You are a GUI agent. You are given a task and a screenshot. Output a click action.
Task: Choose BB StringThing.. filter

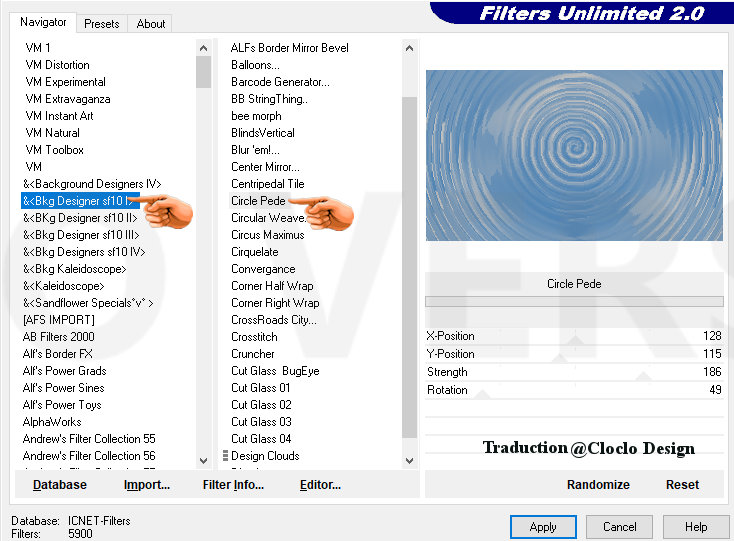tap(269, 99)
